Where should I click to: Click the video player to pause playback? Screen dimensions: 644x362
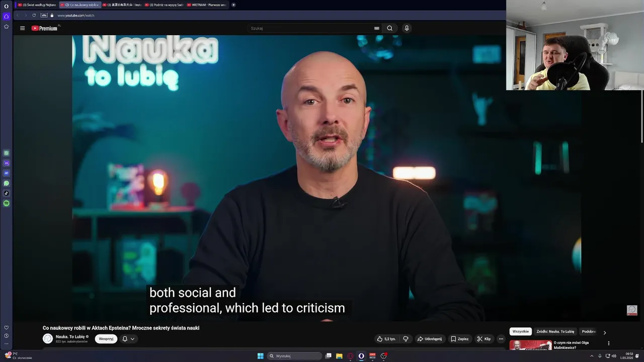(327, 178)
